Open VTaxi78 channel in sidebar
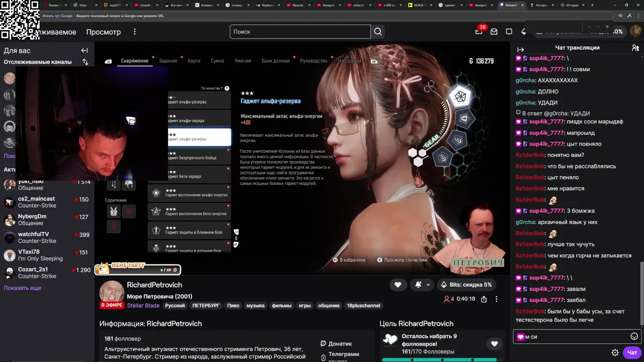The image size is (644, 362). [46, 255]
